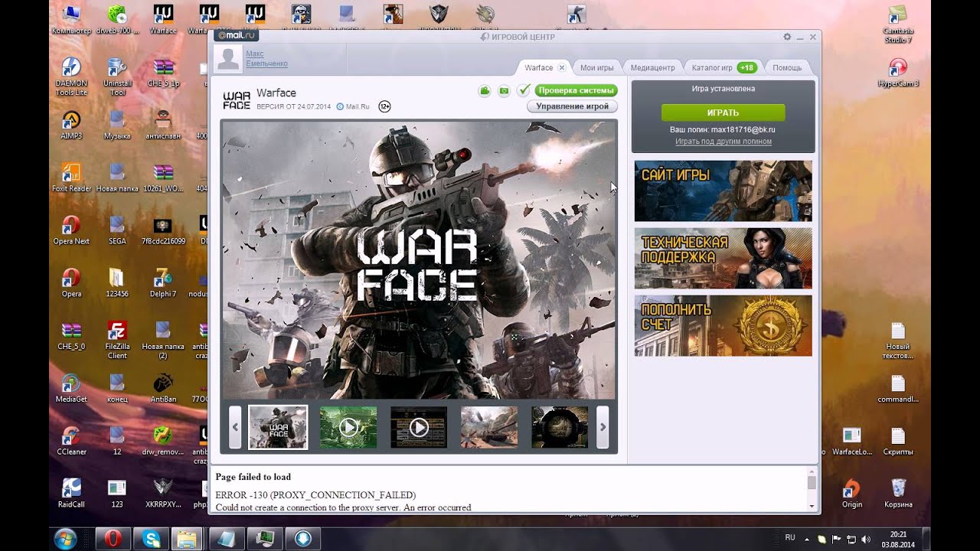The width and height of the screenshot is (980, 551).
Task: Click the Skype icon in the taskbar
Action: 151,539
